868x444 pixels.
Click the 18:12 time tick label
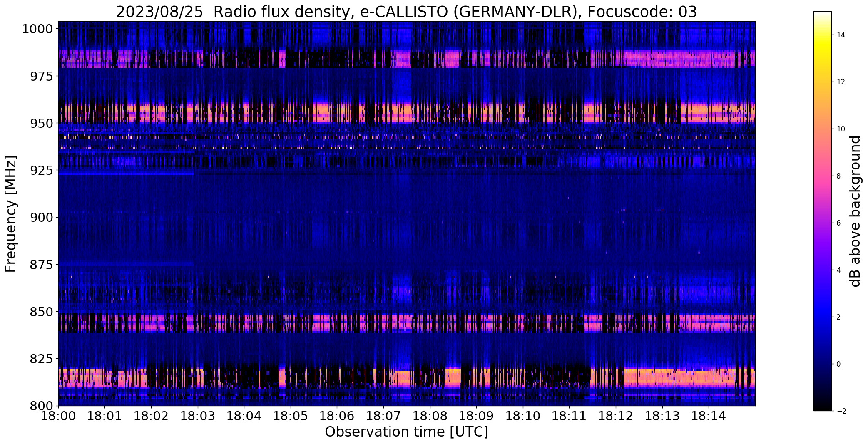pyautogui.click(x=616, y=416)
